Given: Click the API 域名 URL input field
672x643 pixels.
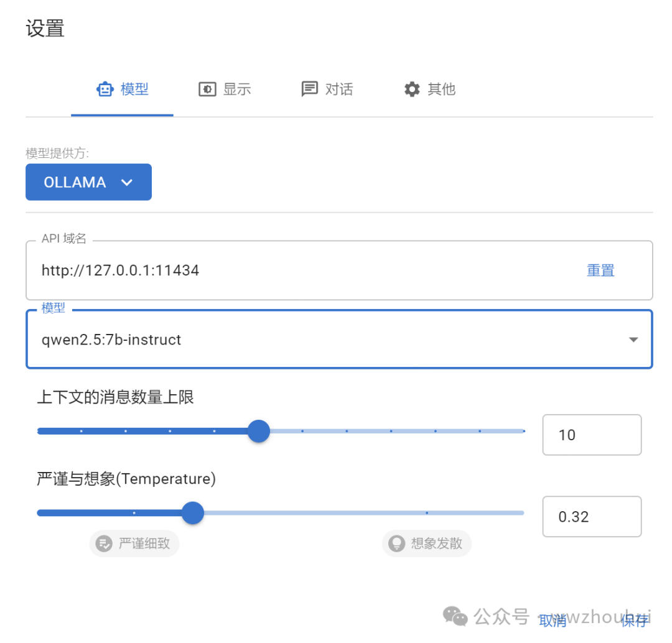Looking at the screenshot, I should click(299, 271).
